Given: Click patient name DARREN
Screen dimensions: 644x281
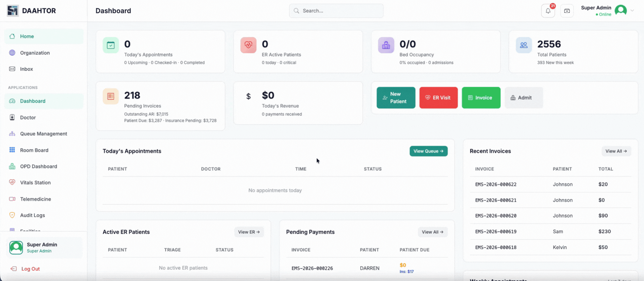Looking at the screenshot, I should coord(369,268).
